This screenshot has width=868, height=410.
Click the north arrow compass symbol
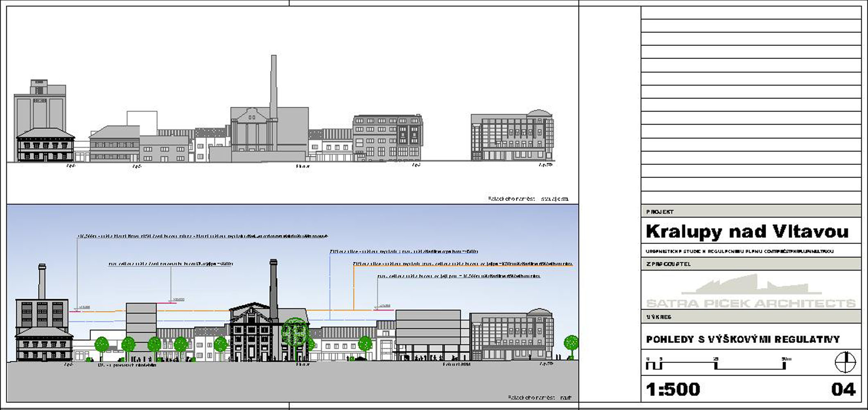tap(845, 362)
